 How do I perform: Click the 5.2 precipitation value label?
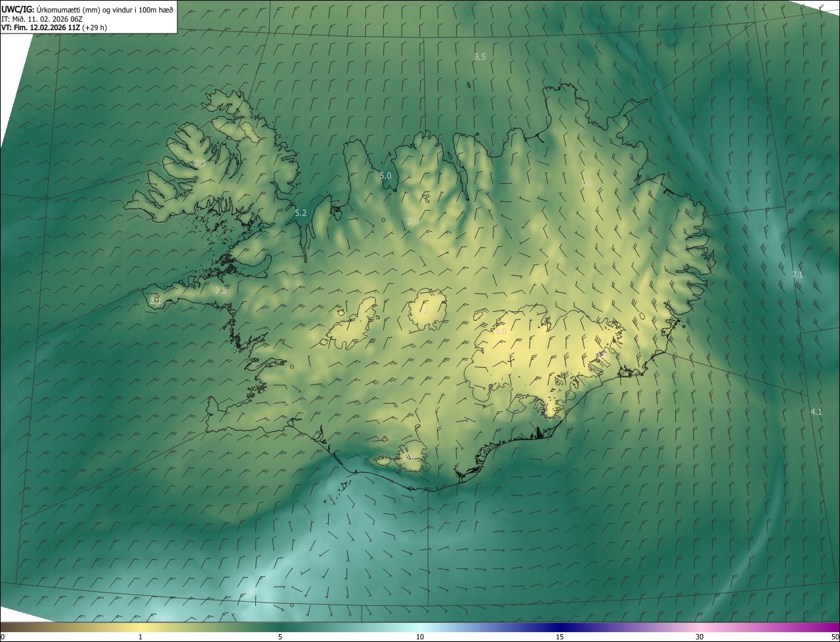[301, 213]
